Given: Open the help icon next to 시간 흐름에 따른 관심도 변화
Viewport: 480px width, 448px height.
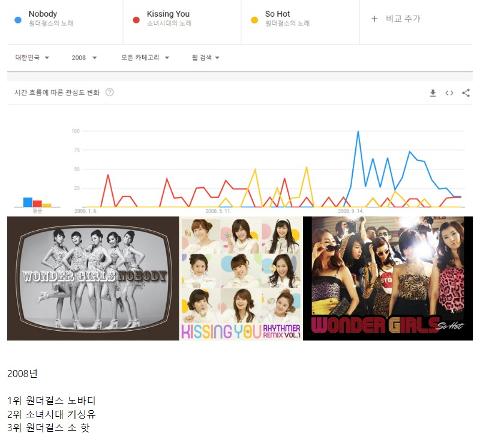Looking at the screenshot, I should [110, 92].
